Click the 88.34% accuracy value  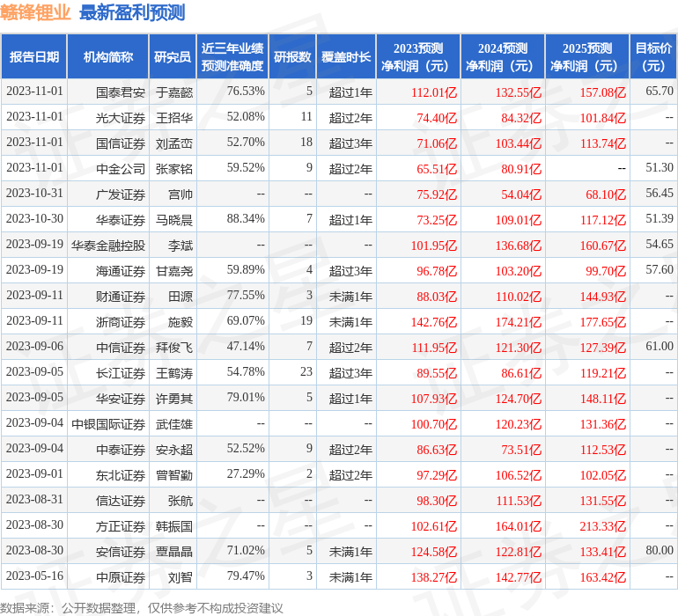pos(246,219)
